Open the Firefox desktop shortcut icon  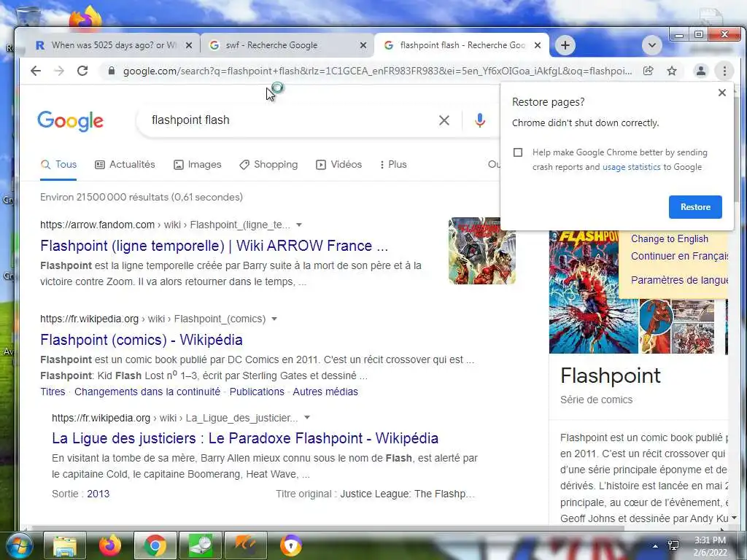85,17
